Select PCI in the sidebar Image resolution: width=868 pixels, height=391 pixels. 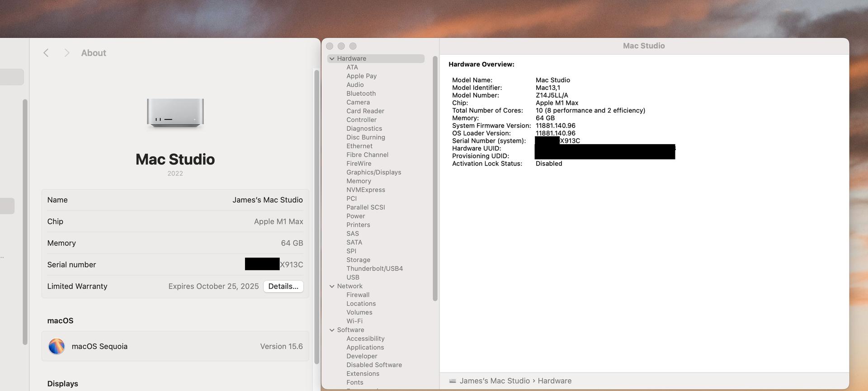coord(352,198)
